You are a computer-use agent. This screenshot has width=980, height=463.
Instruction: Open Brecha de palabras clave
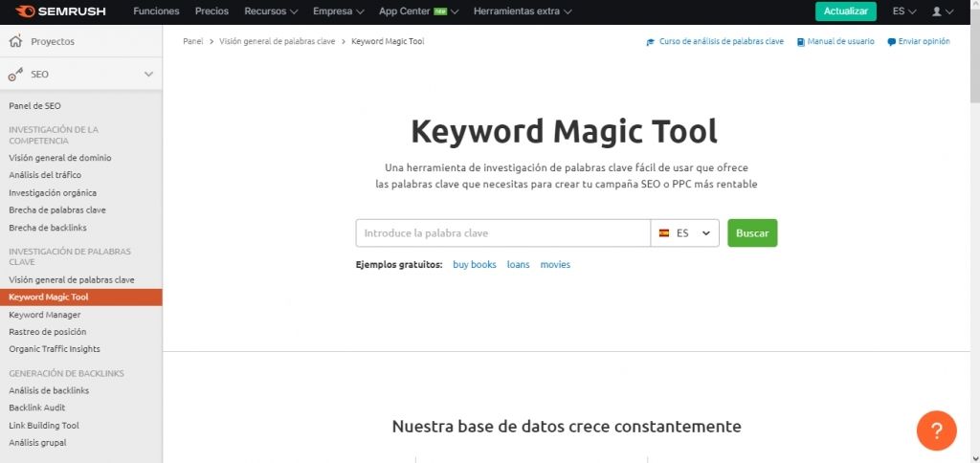[x=57, y=210]
